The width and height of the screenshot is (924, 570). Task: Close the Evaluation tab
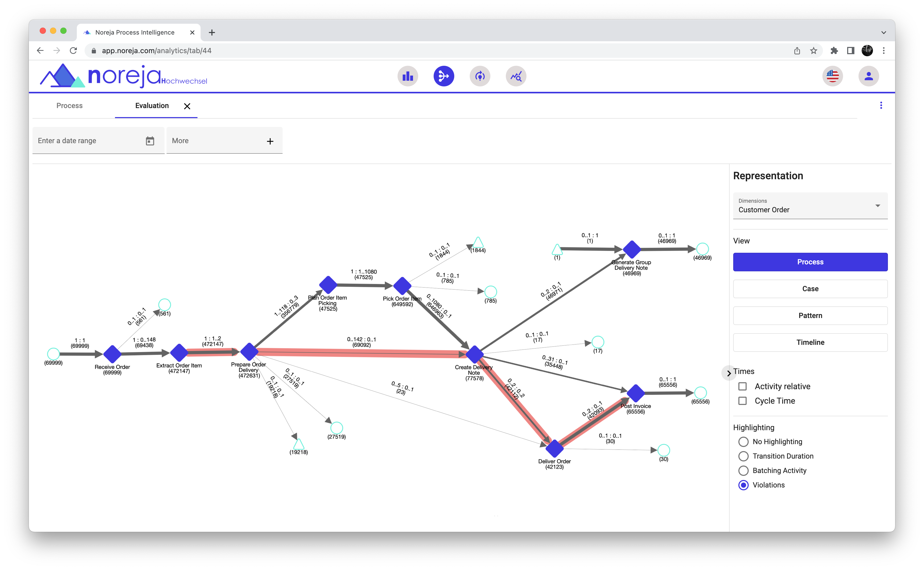pos(187,106)
